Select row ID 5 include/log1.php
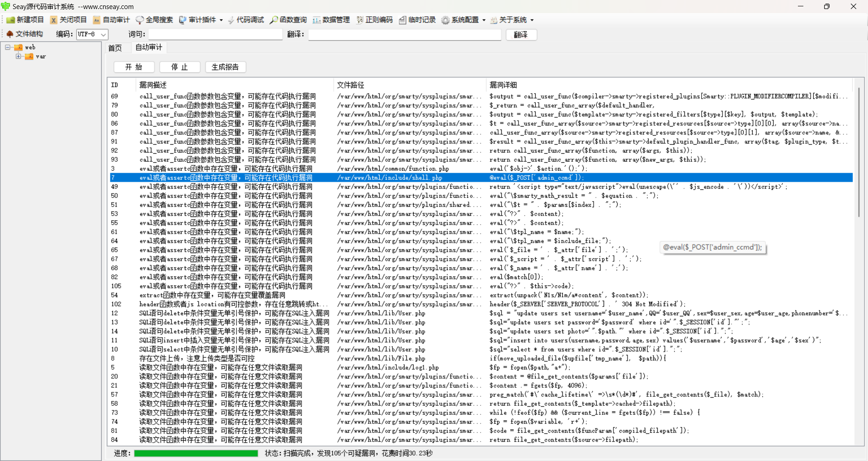Screen dimensions: 868x461 tap(481, 367)
